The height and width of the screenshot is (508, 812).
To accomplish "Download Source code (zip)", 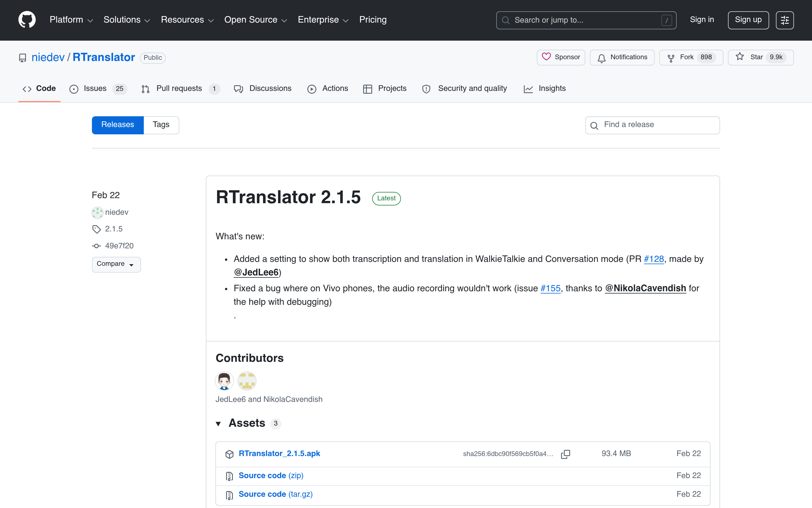I will 271,476.
